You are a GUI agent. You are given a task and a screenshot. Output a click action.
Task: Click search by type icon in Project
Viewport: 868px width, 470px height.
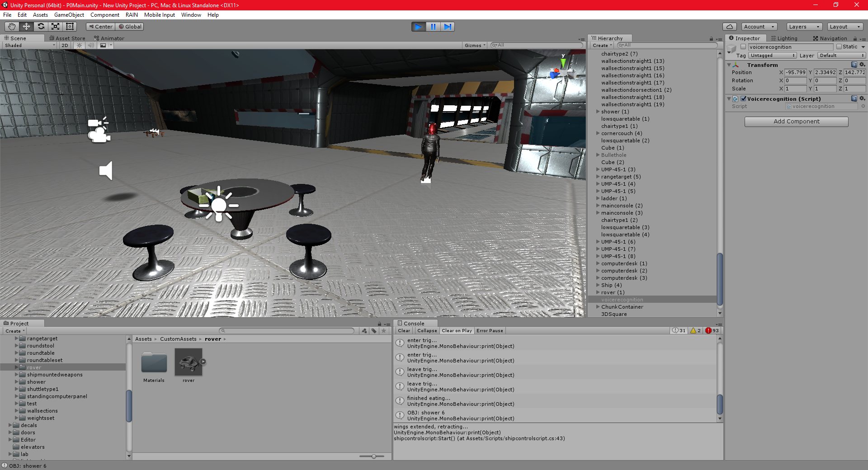coord(364,331)
